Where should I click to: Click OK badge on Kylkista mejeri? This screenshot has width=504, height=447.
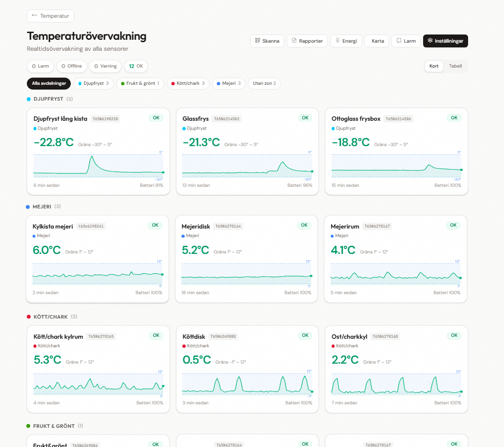point(155,225)
